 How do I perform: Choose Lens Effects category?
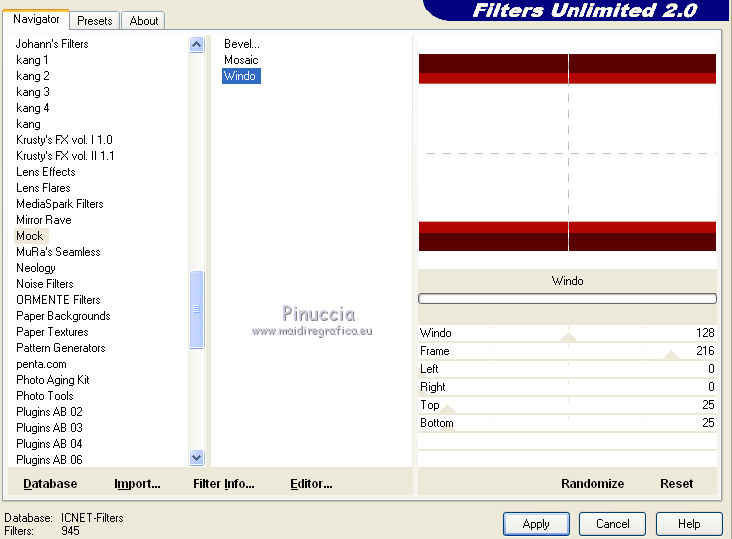click(45, 172)
